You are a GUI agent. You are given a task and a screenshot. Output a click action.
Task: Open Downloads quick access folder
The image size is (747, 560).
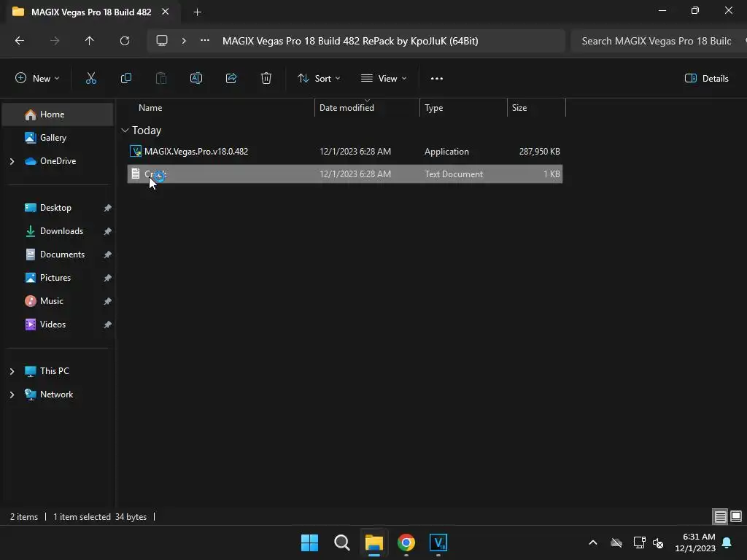click(x=61, y=231)
